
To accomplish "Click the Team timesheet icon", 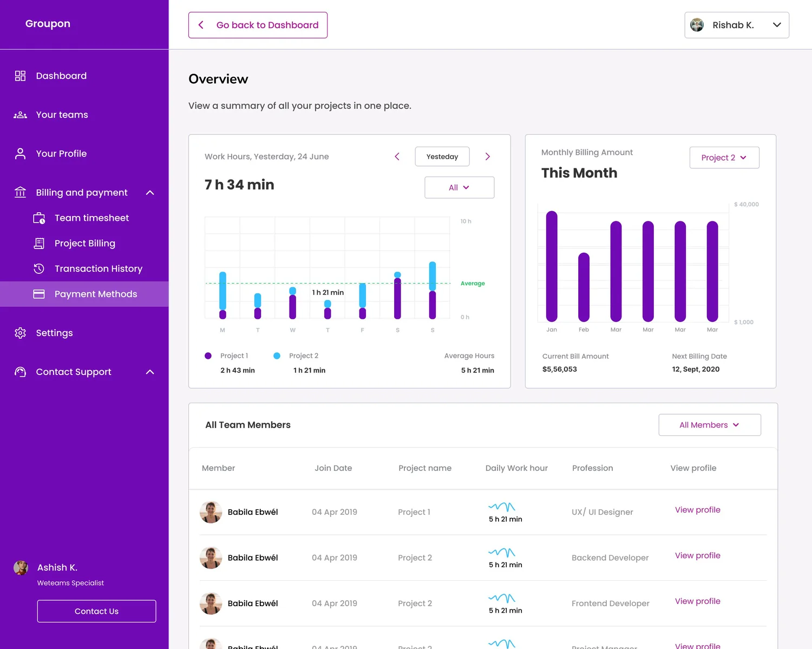I will [x=39, y=218].
